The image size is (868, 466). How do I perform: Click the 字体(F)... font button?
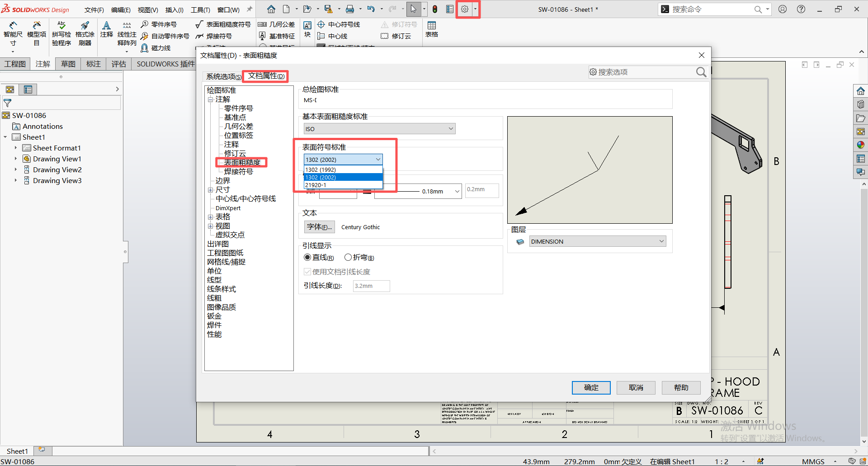[320, 227]
